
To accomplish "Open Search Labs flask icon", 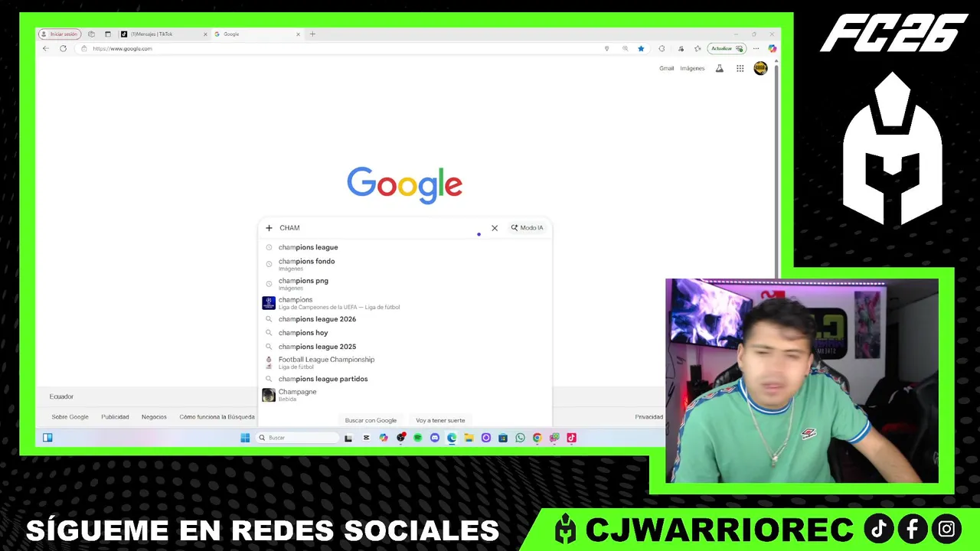I will point(719,68).
